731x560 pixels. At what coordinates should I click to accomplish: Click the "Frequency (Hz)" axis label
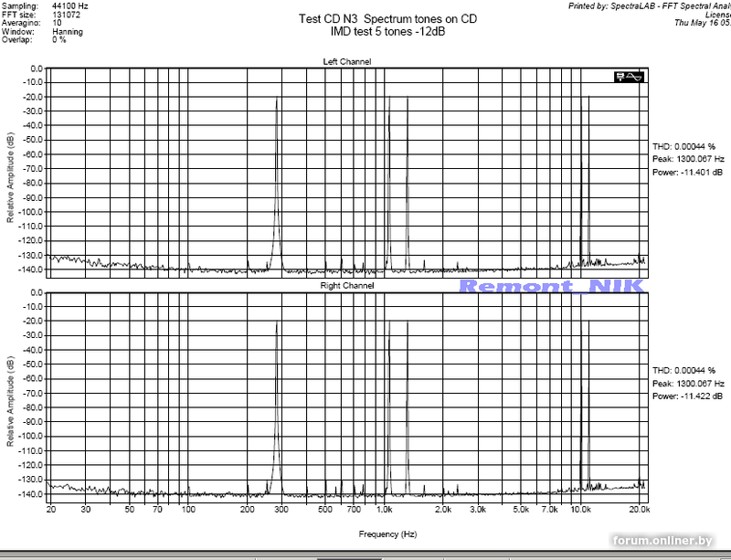tap(387, 534)
